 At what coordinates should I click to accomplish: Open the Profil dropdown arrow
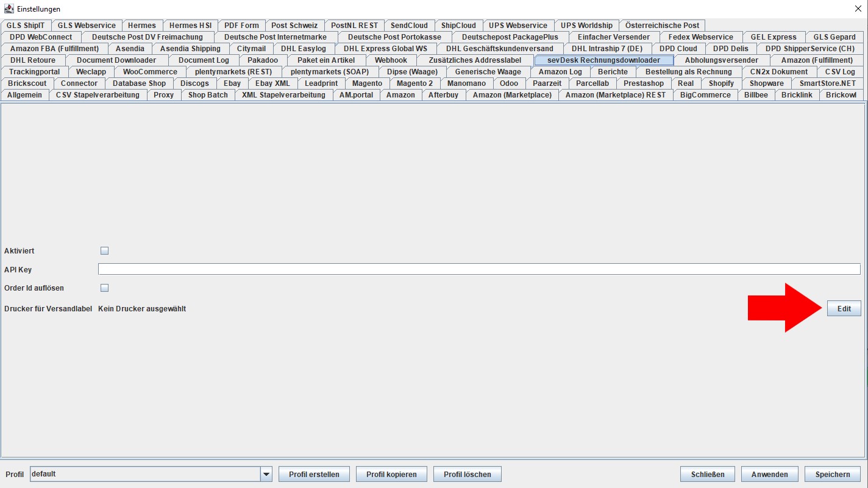click(x=266, y=474)
